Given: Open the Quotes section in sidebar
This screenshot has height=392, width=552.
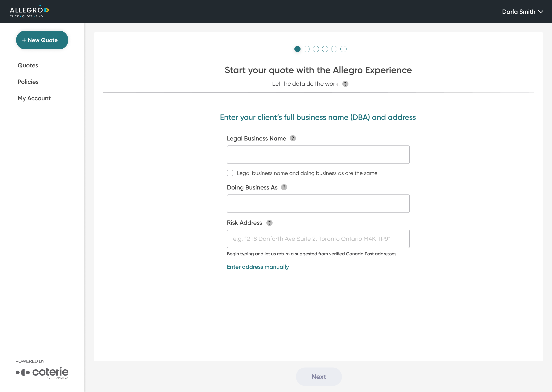Looking at the screenshot, I should (28, 65).
